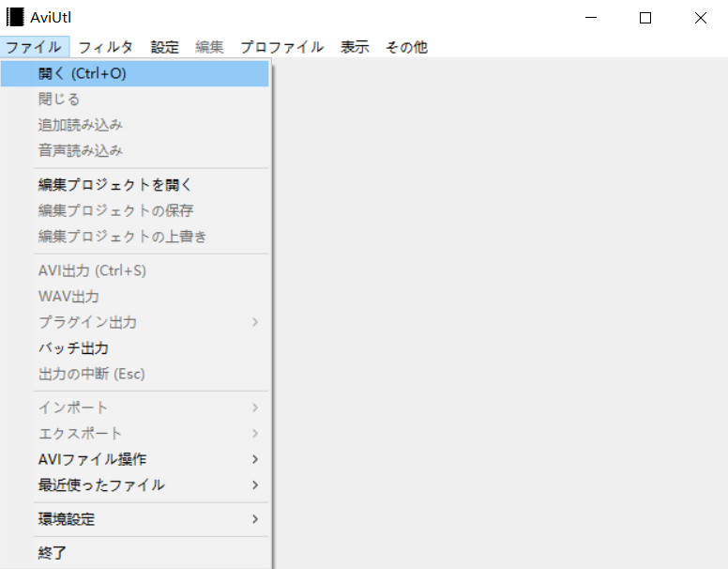The width and height of the screenshot is (728, 569).
Task: Open the フィルタ menu
Action: click(x=105, y=47)
